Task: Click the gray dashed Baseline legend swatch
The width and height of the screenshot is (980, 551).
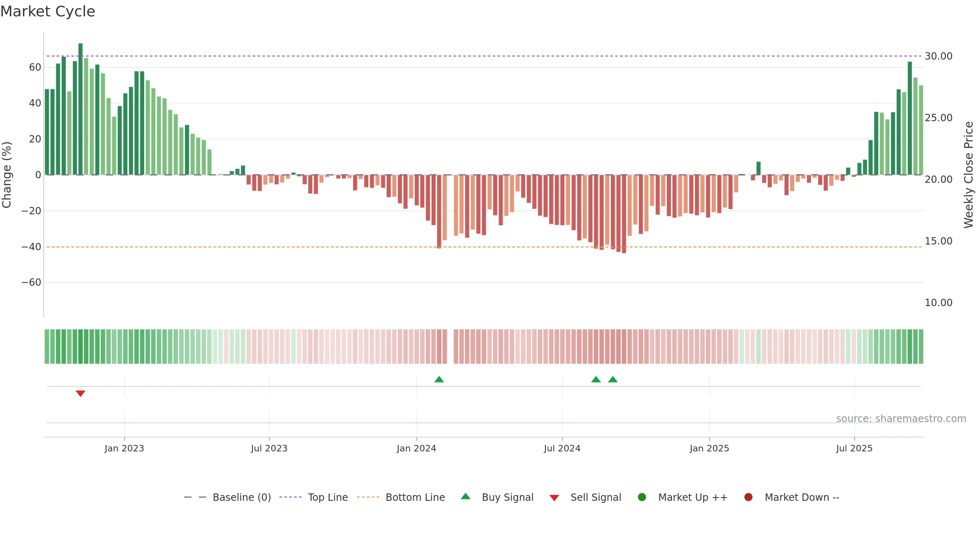Action: click(x=195, y=497)
